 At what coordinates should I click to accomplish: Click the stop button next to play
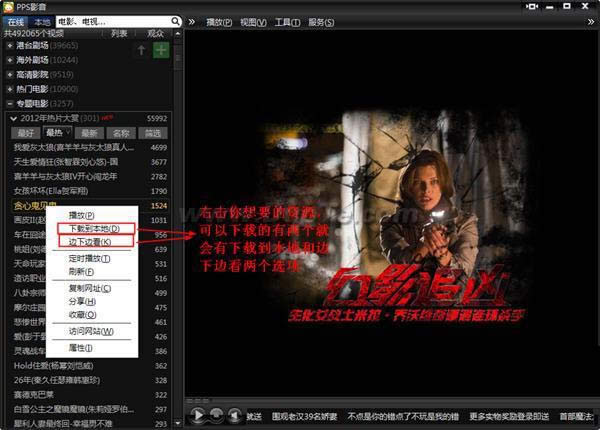217,415
